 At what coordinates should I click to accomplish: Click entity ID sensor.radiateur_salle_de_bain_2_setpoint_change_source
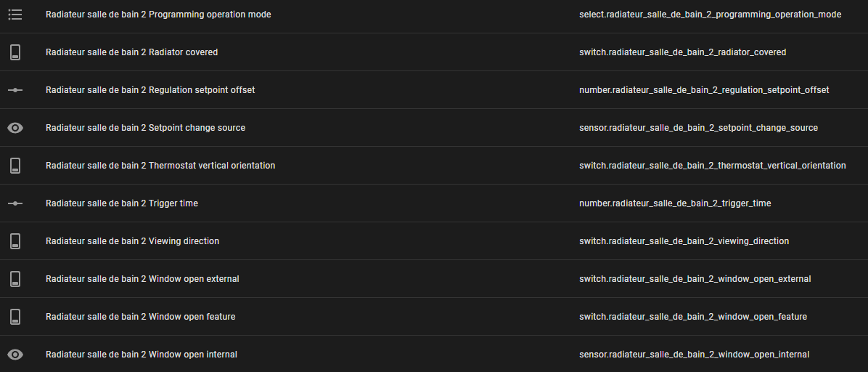pyautogui.click(x=698, y=128)
